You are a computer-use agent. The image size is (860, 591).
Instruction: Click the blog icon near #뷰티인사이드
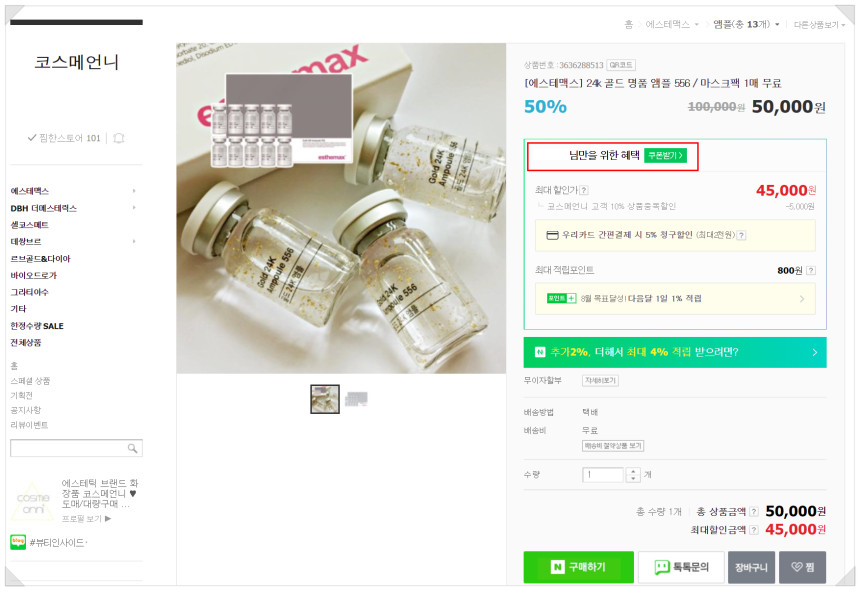18,542
